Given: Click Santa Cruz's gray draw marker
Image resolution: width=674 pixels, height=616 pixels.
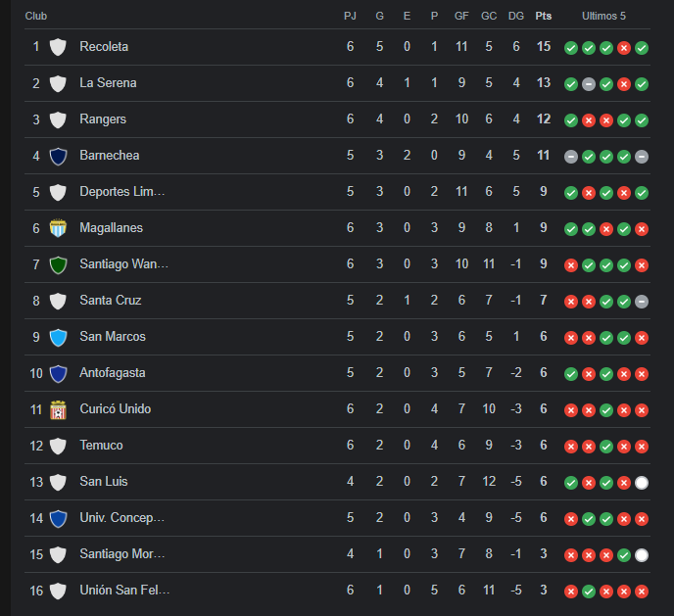Looking at the screenshot, I should click(x=642, y=302).
